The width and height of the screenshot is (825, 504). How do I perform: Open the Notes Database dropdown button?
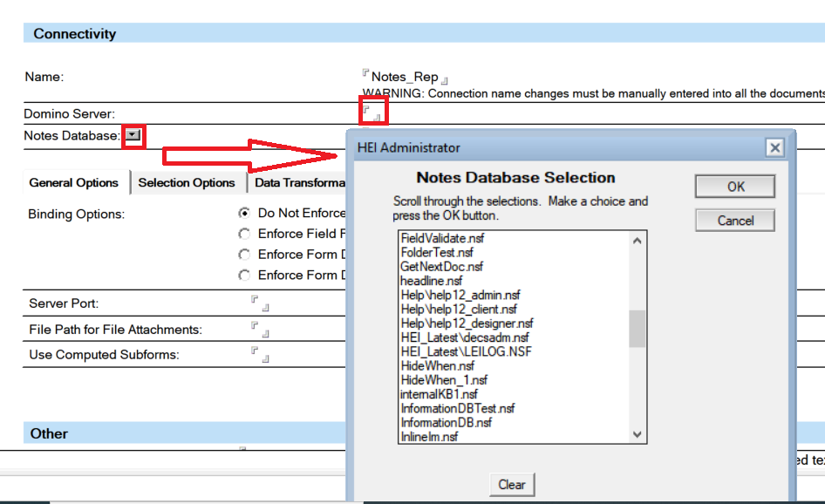[x=133, y=136]
